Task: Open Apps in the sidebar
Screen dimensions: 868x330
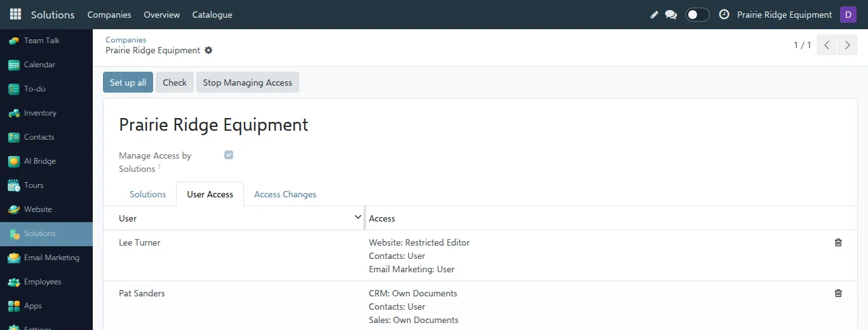Action: coord(46,306)
